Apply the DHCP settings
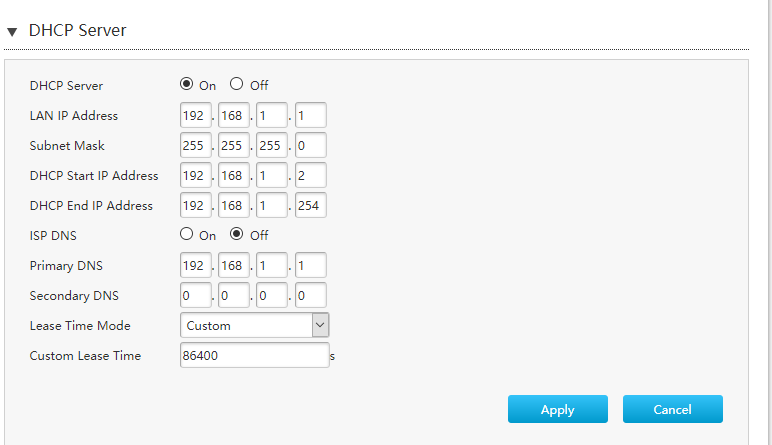772x445 pixels. pyautogui.click(x=557, y=409)
